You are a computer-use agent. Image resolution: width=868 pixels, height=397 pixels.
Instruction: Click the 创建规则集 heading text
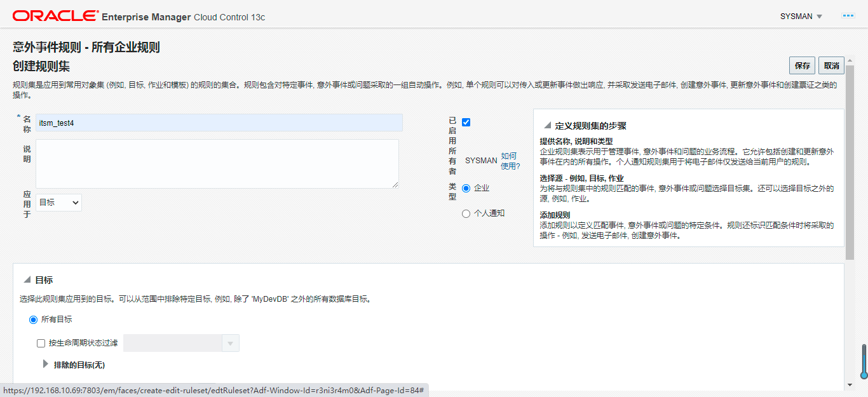[41, 66]
